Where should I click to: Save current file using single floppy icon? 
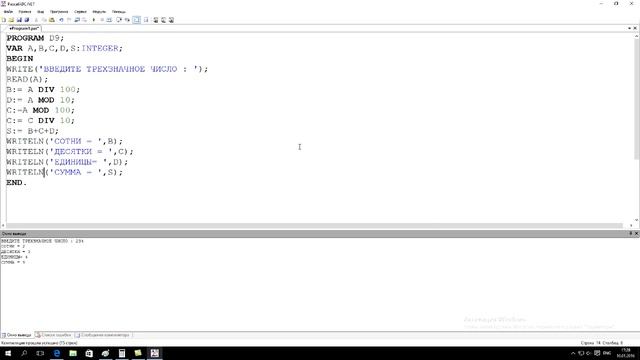pos(19,20)
